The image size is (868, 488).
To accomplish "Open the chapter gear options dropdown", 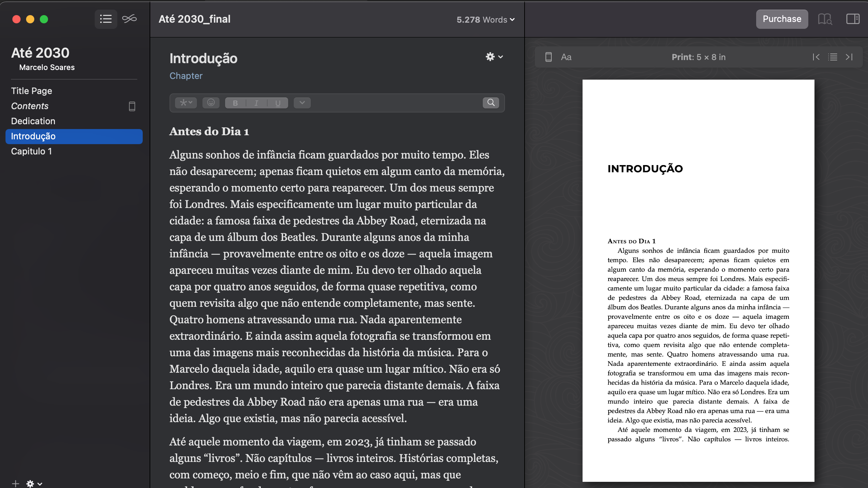I will tap(494, 57).
